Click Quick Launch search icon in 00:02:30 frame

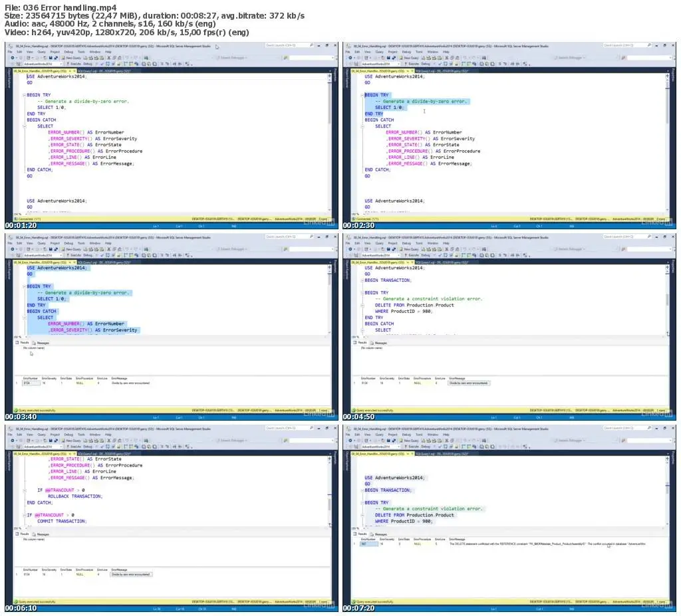click(649, 45)
